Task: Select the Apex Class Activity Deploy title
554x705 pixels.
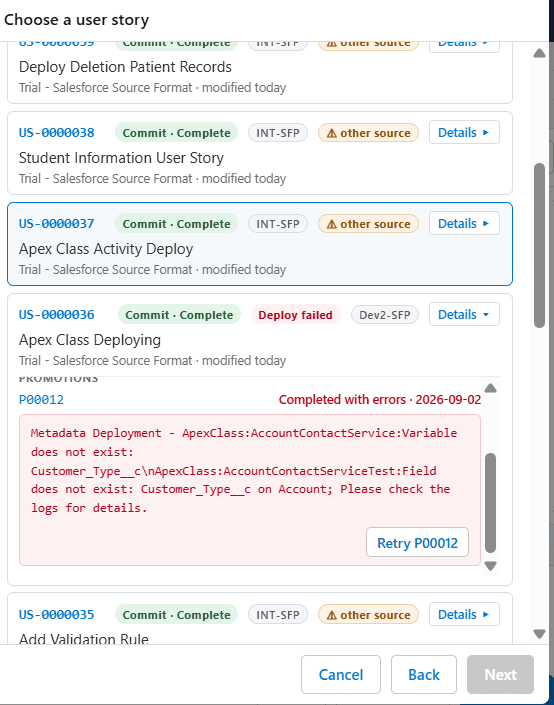Action: 106,249
